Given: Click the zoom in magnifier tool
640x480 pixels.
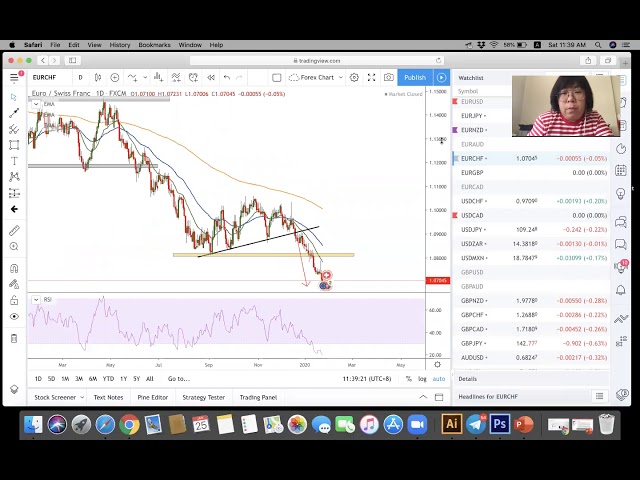Looking at the screenshot, I should [14, 247].
